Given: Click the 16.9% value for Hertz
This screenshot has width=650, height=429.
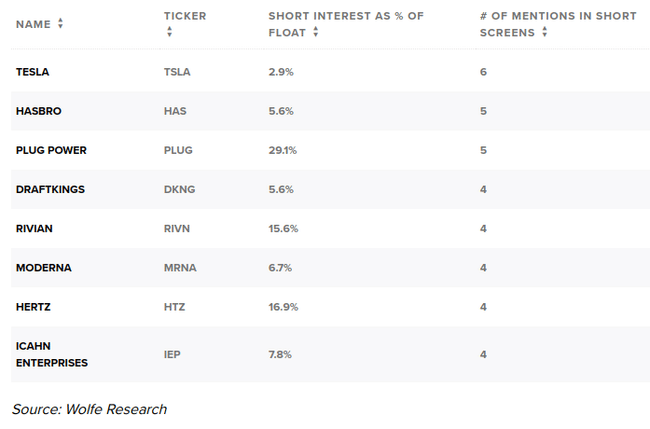Looking at the screenshot, I should click(x=282, y=307).
